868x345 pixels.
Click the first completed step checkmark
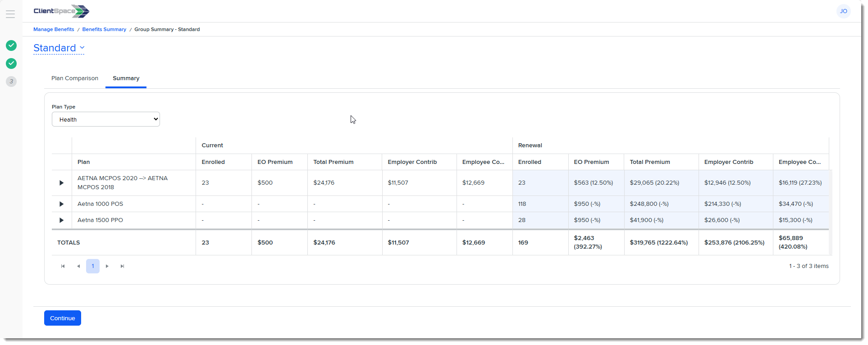[x=11, y=45]
